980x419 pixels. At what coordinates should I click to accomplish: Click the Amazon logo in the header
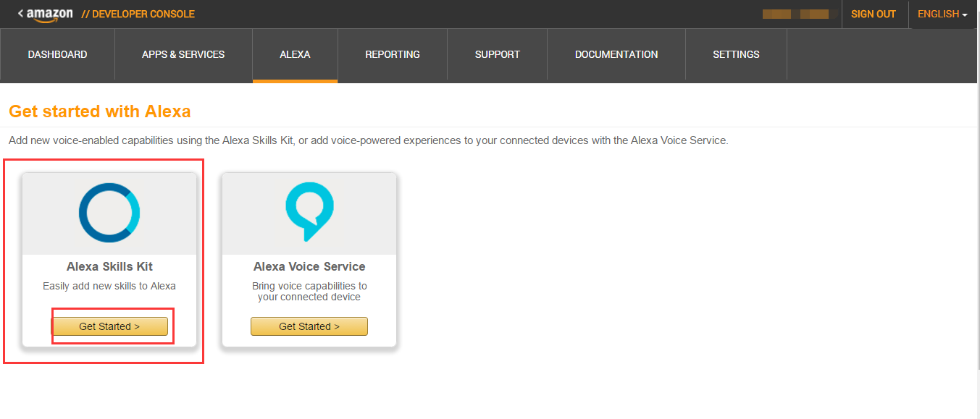point(50,14)
